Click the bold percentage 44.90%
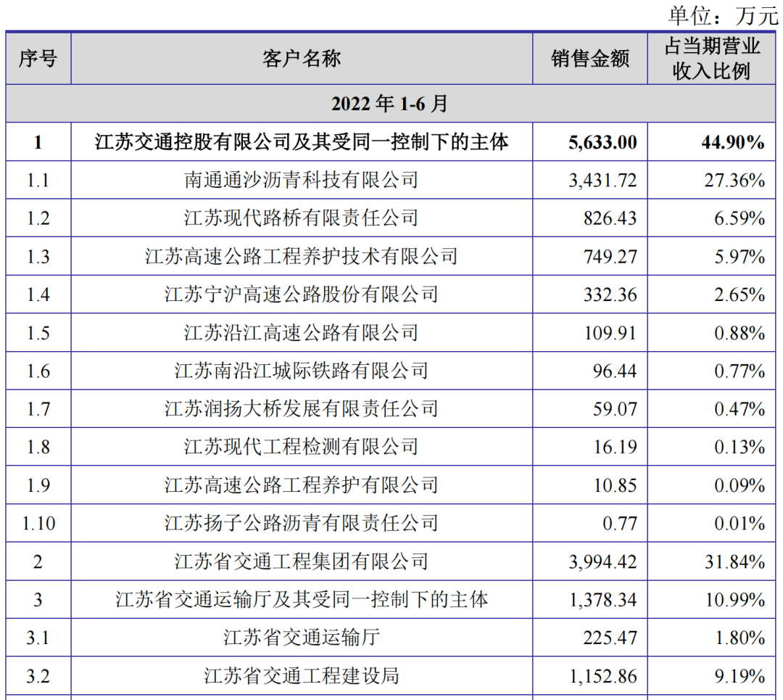The image size is (783, 700). pos(732,142)
